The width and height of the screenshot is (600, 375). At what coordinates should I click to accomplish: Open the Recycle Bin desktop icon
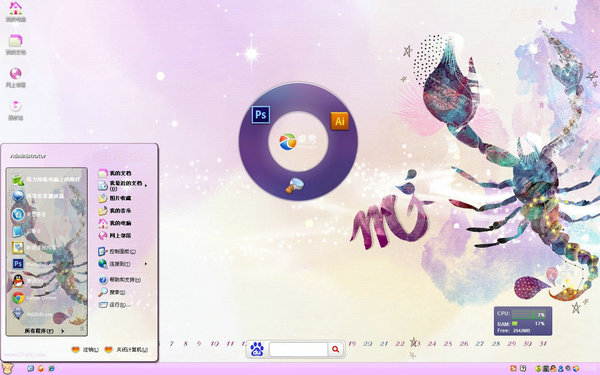16,110
